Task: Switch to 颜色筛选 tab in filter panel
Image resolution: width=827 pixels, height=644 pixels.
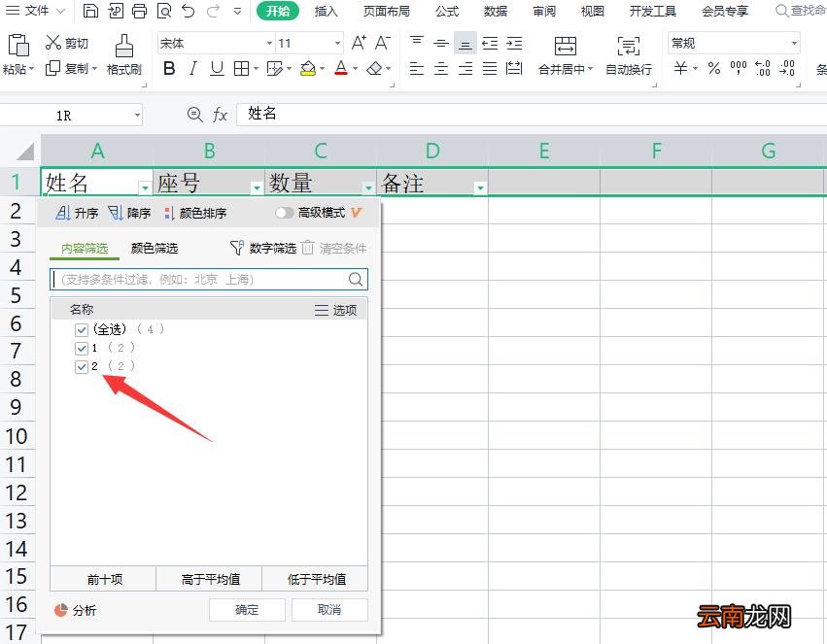Action: [x=155, y=249]
